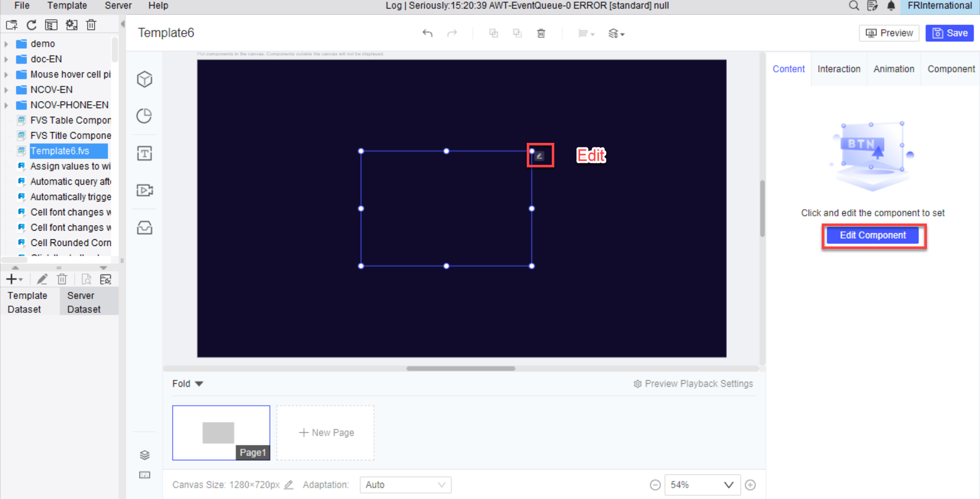This screenshot has height=499, width=980.
Task: Click the trash delete icon beside Template6 title
Action: 541,33
